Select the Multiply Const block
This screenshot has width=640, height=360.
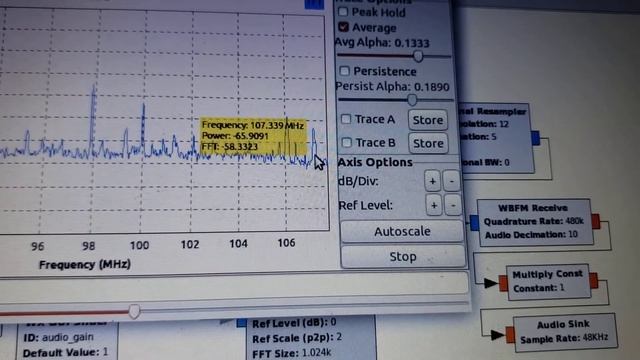[x=548, y=282]
